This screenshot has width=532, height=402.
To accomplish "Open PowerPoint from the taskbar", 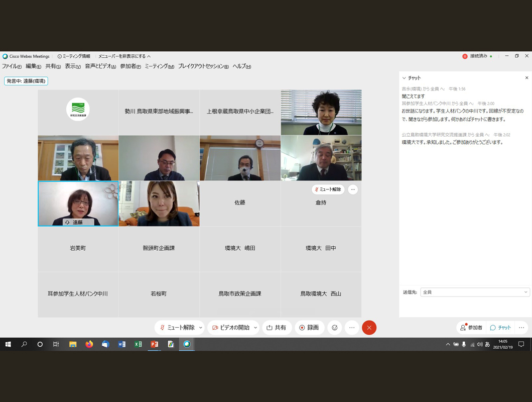I will click(x=154, y=344).
